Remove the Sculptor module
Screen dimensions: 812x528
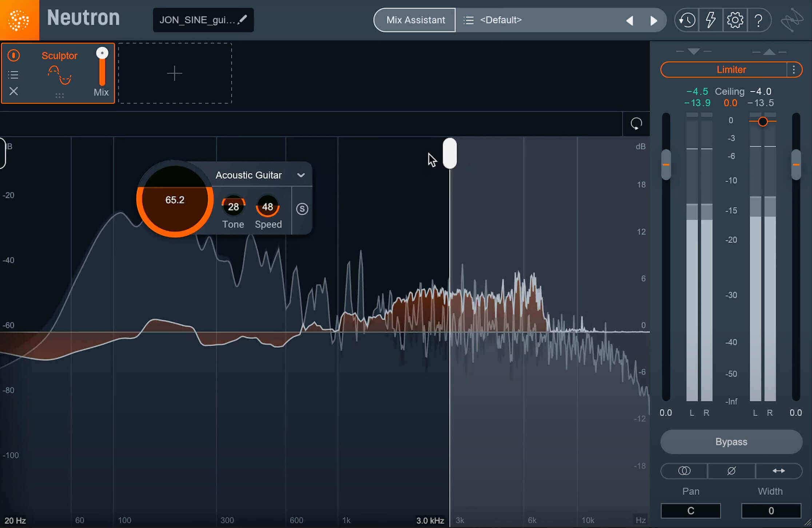tap(13, 91)
